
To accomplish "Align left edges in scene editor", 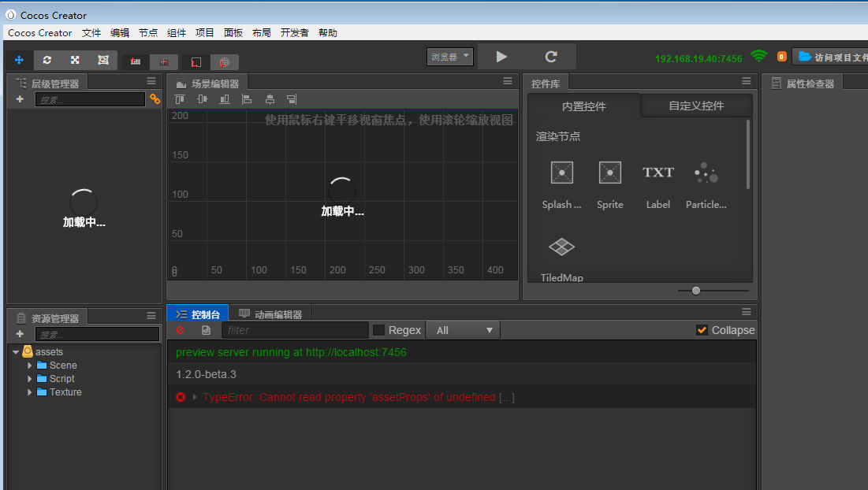I will tap(247, 99).
